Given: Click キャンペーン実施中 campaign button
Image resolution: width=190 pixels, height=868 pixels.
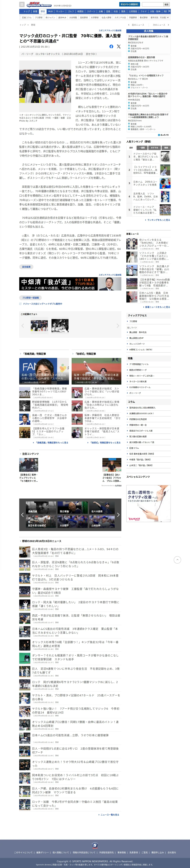Looking at the screenshot, I should click(x=130, y=4).
